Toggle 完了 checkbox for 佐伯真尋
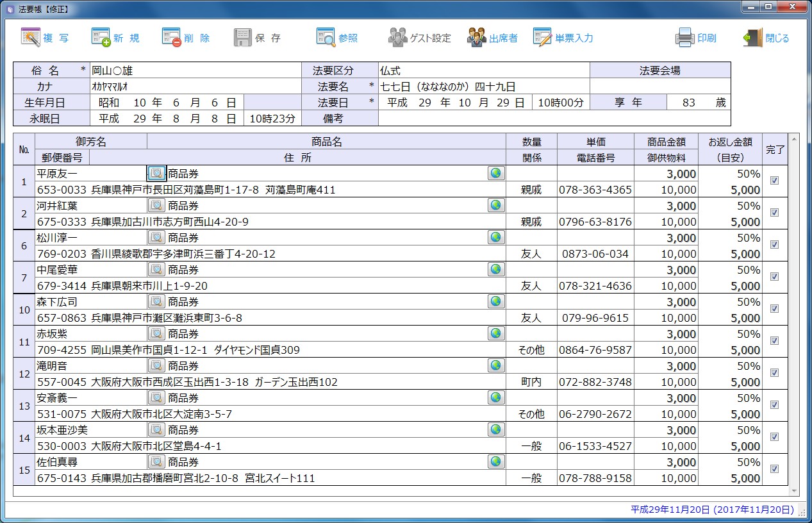Viewport: 812px width, 523px height. coord(774,469)
